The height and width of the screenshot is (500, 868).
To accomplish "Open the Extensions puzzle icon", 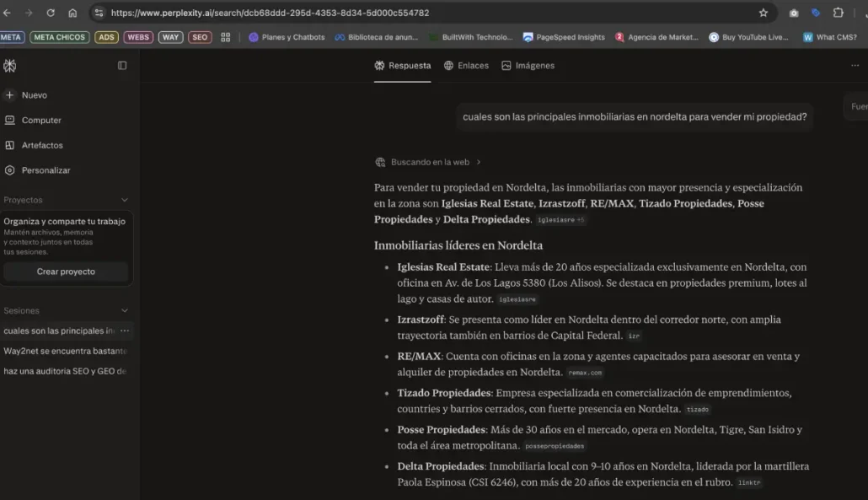I will point(839,13).
